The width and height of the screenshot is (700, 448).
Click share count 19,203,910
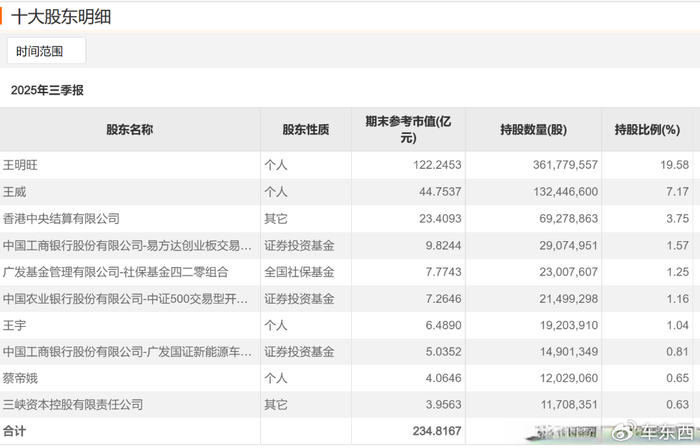click(569, 325)
